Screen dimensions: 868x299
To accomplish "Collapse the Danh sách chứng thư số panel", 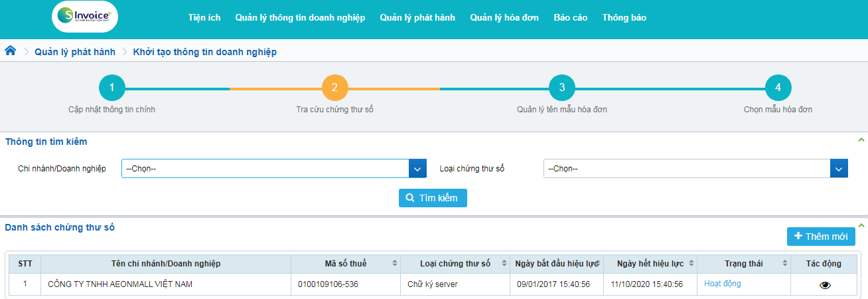I will tap(861, 226).
